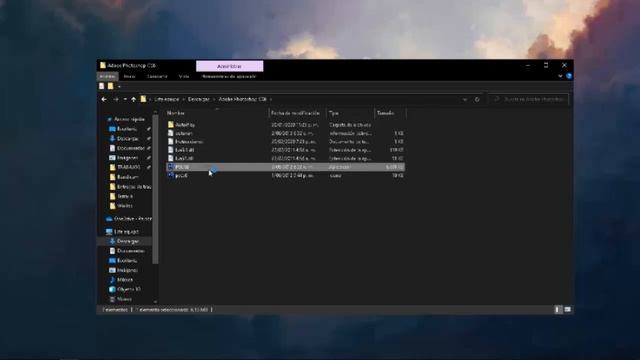The height and width of the screenshot is (360, 640).
Task: Open Escritorio under Este equipo
Action: (x=127, y=260)
